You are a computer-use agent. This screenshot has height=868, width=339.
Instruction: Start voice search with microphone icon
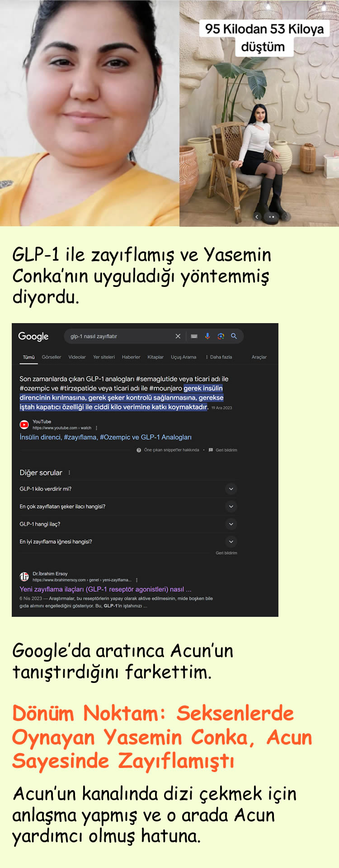(207, 336)
